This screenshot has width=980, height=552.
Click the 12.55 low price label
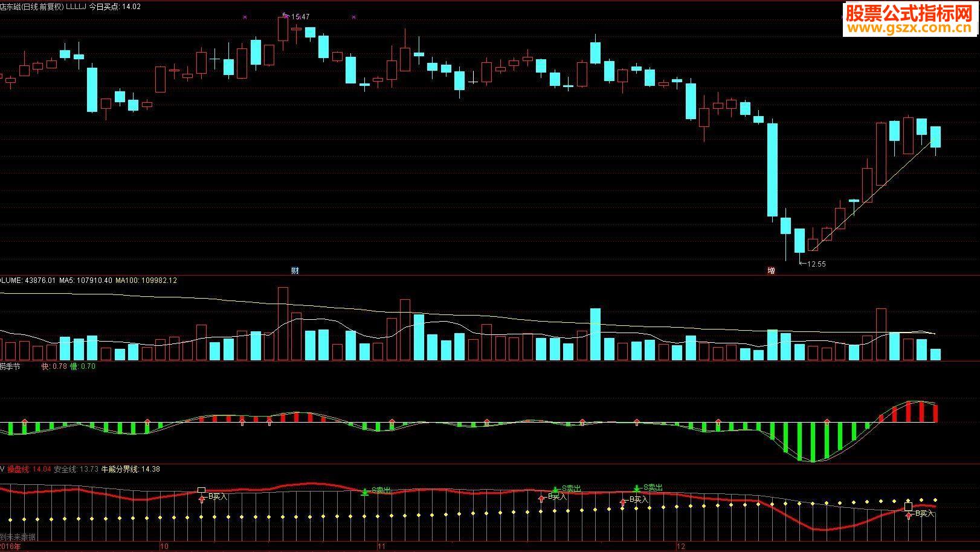(816, 264)
